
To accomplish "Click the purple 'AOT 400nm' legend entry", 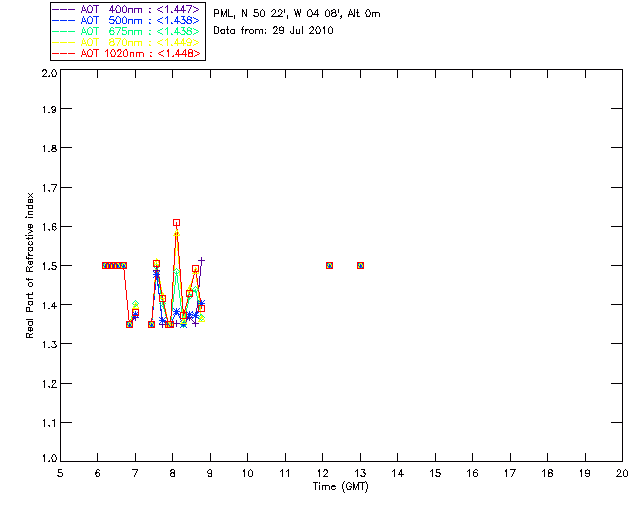I will (x=126, y=9).
